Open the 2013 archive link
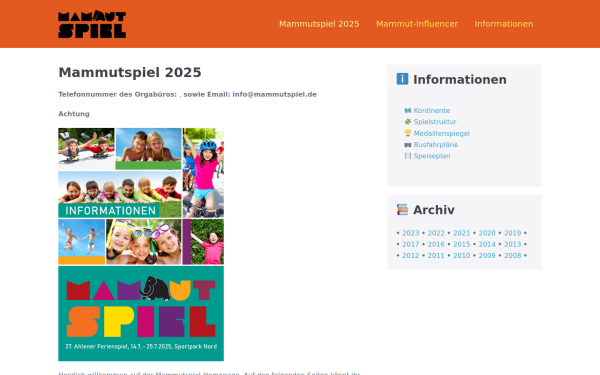This screenshot has width=600, height=375. tap(512, 244)
